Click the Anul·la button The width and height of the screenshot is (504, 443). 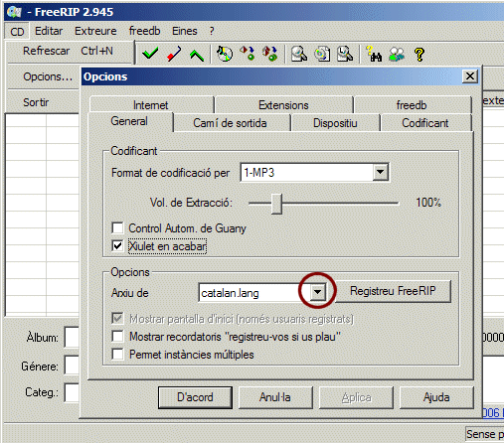[x=275, y=397]
